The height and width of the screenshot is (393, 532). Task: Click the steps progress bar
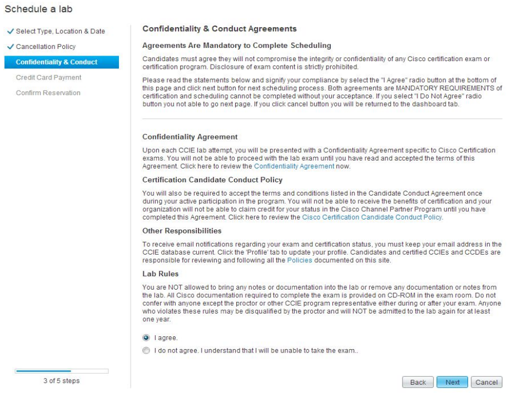[61, 371]
